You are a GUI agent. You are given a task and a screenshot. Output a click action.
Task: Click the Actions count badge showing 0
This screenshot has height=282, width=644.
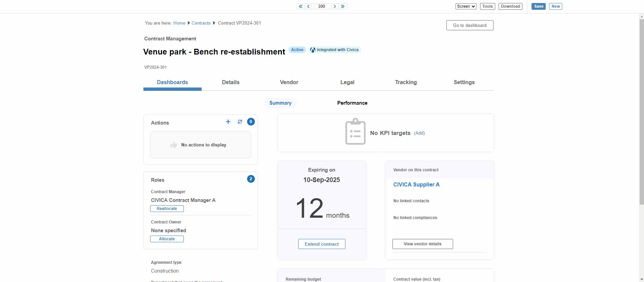251,122
